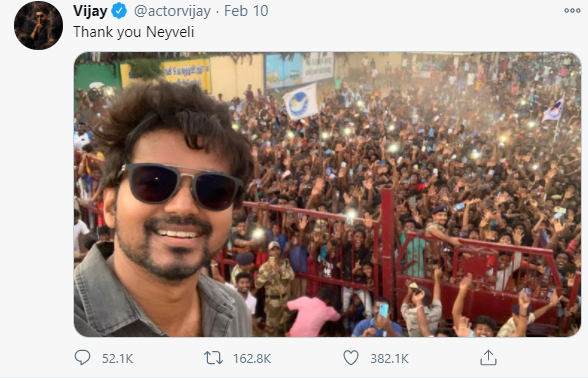
Task: Retweet this post using the retweet arrows
Action: point(213,358)
